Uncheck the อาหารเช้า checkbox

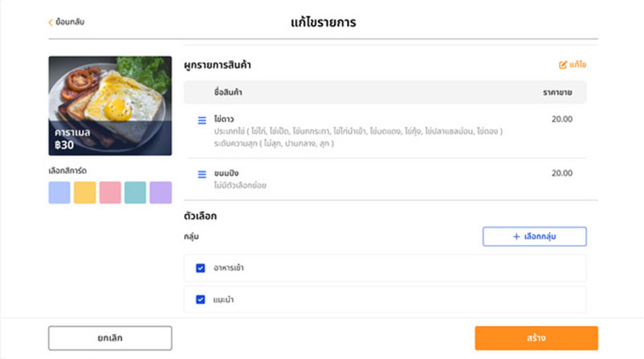[200, 268]
